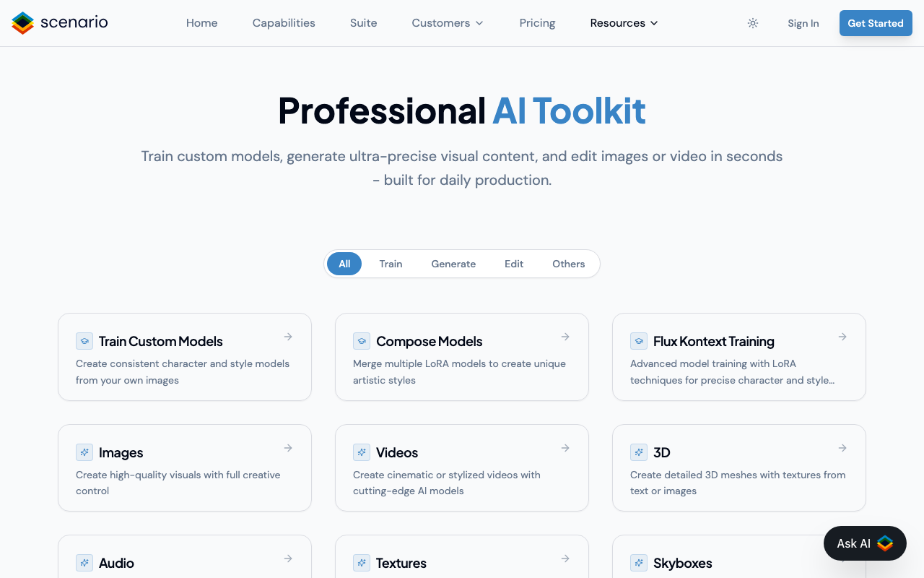The height and width of the screenshot is (578, 924).
Task: Click 'Advanced model training with LoRA' description
Action: click(x=732, y=371)
